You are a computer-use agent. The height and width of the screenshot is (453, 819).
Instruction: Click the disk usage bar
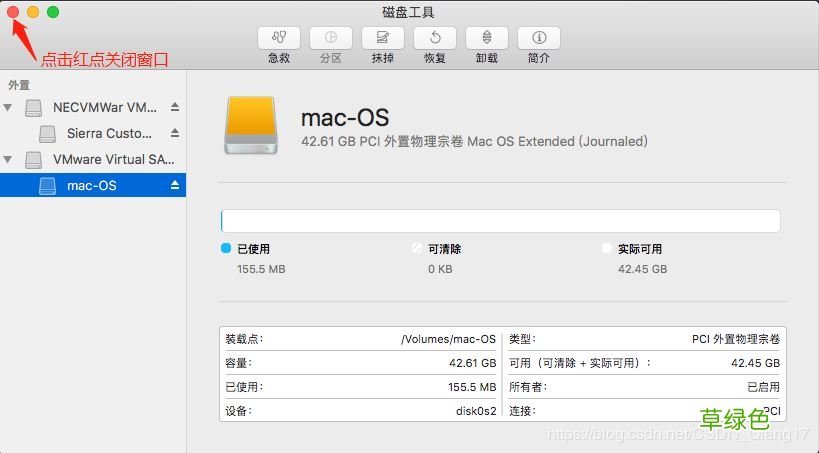pyautogui.click(x=500, y=221)
